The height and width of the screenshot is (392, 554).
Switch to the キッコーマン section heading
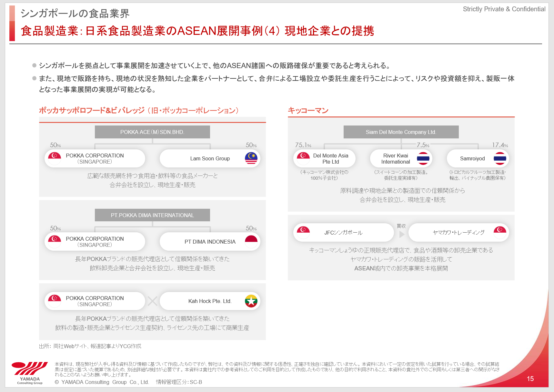click(308, 110)
